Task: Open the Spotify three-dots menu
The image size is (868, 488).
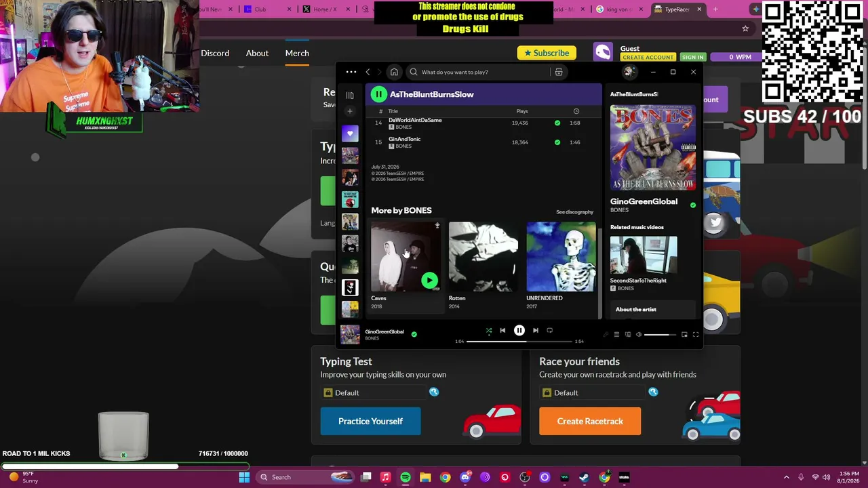Action: pos(351,72)
